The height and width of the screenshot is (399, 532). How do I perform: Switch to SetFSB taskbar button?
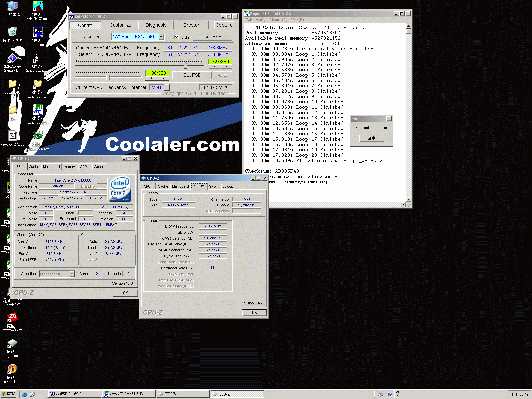tap(74, 394)
